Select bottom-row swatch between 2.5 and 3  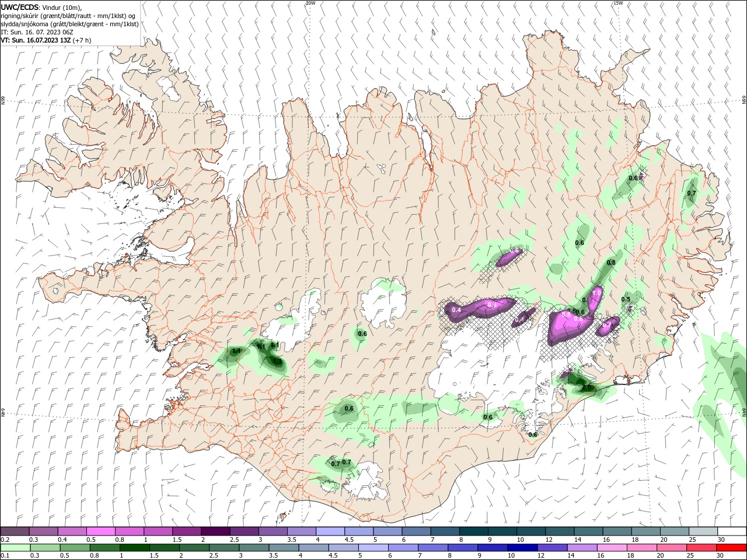point(225,548)
